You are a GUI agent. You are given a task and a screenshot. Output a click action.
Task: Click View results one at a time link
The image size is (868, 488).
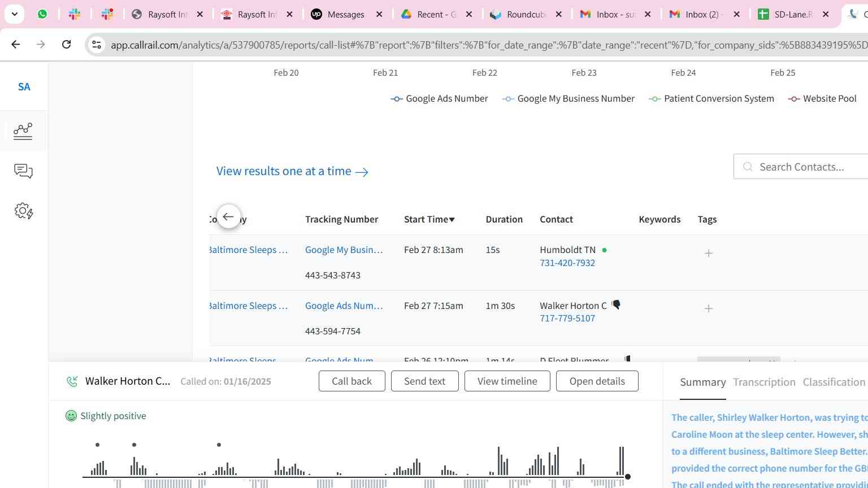(x=292, y=171)
